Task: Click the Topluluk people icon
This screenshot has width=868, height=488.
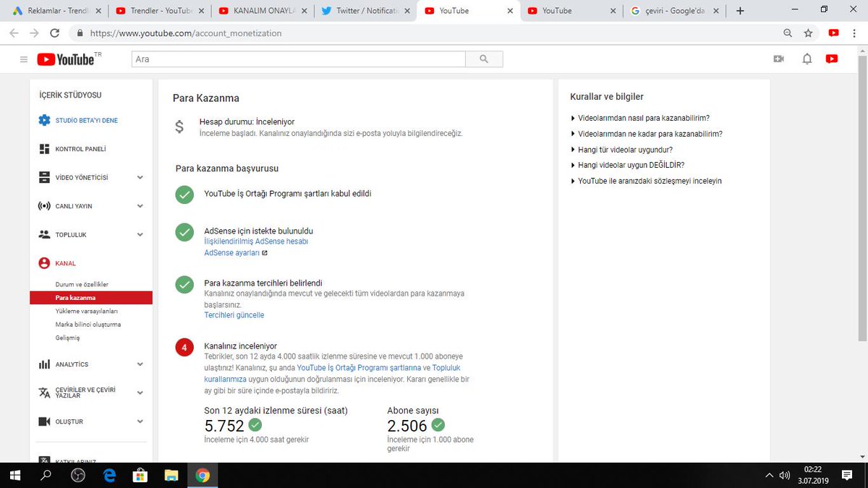Action: tap(44, 234)
